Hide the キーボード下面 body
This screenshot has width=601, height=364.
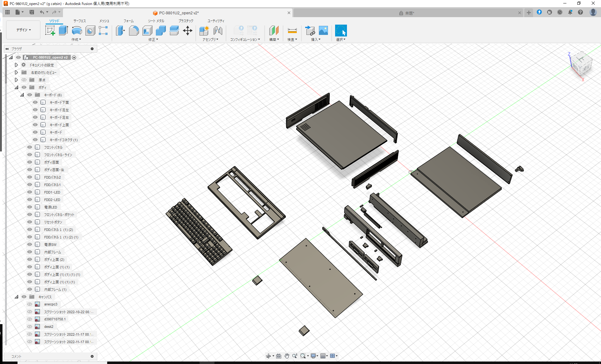tap(35, 102)
